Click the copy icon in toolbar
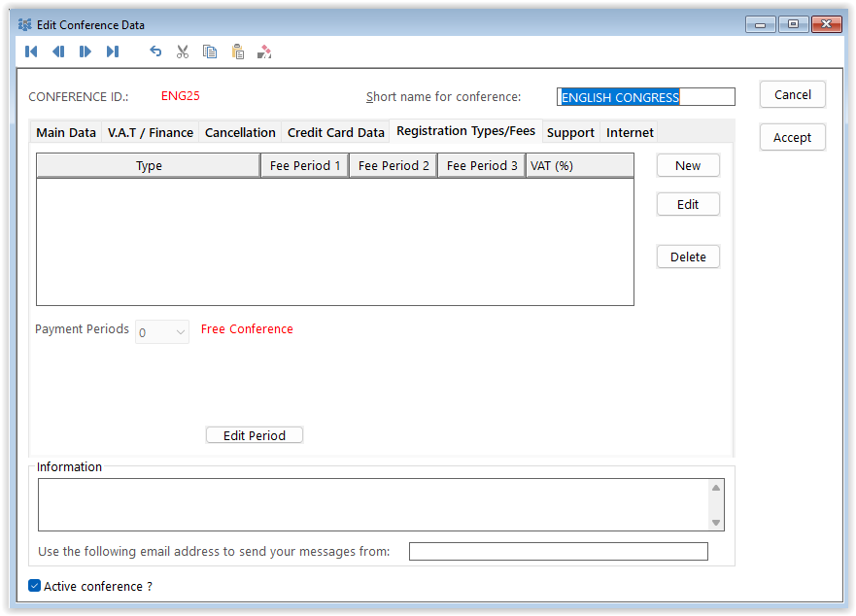This screenshot has width=856, height=616. click(210, 51)
